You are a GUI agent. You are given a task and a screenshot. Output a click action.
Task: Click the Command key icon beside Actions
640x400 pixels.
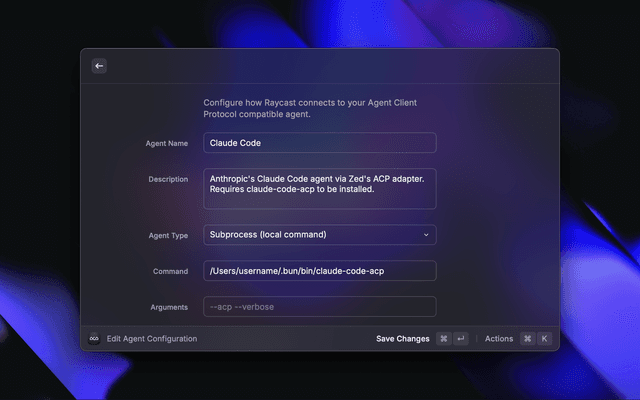527,339
